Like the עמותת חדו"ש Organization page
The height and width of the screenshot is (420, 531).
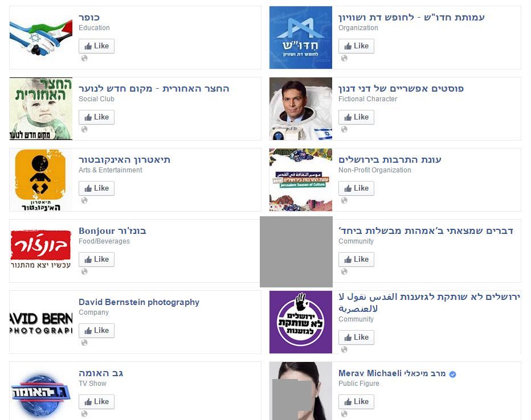[x=356, y=46]
